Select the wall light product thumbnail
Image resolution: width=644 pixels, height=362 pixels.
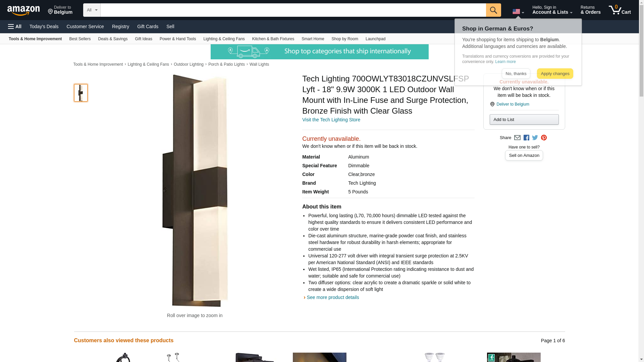pyautogui.click(x=81, y=93)
